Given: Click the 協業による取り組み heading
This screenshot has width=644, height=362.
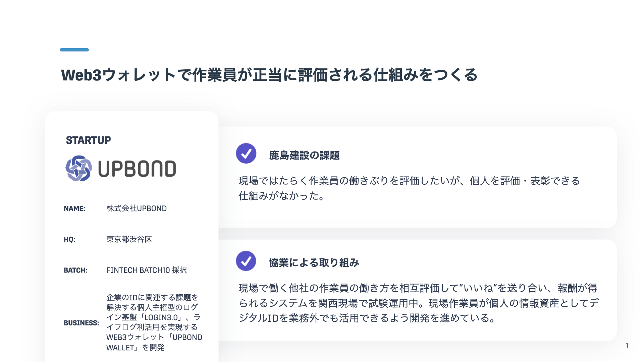Looking at the screenshot, I should pyautogui.click(x=314, y=263).
